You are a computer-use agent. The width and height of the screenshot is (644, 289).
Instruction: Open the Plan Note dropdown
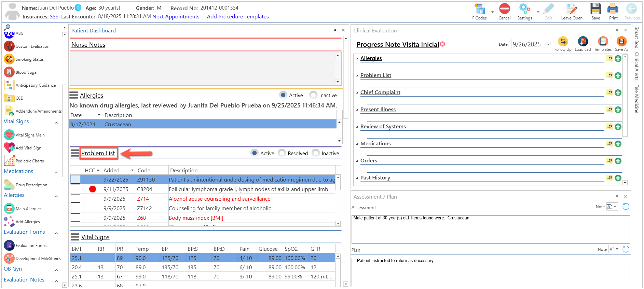click(614, 249)
